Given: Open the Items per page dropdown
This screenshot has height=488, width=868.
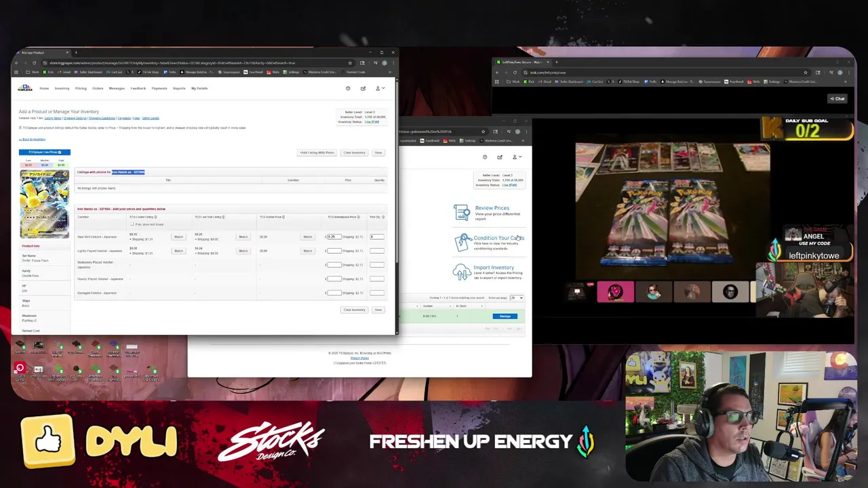Looking at the screenshot, I should point(517,298).
